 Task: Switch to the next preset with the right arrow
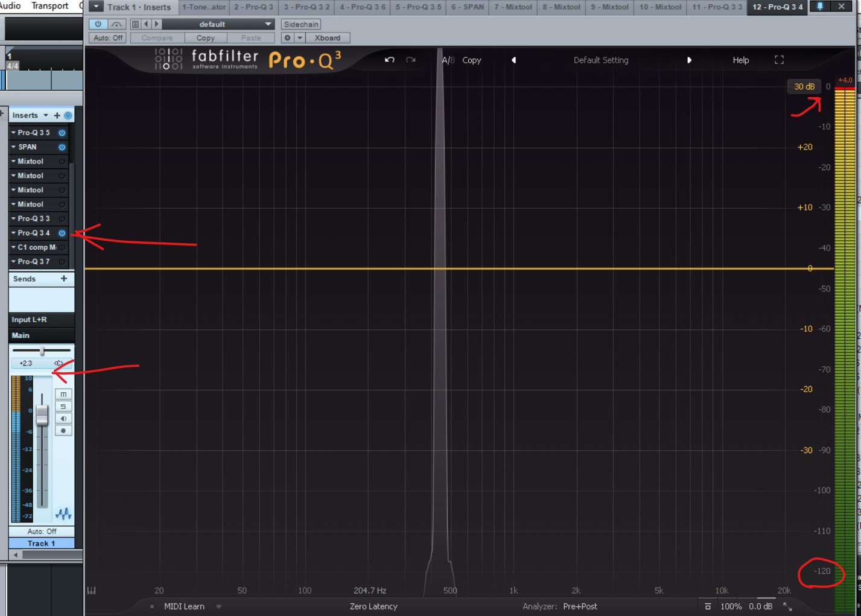(x=689, y=60)
